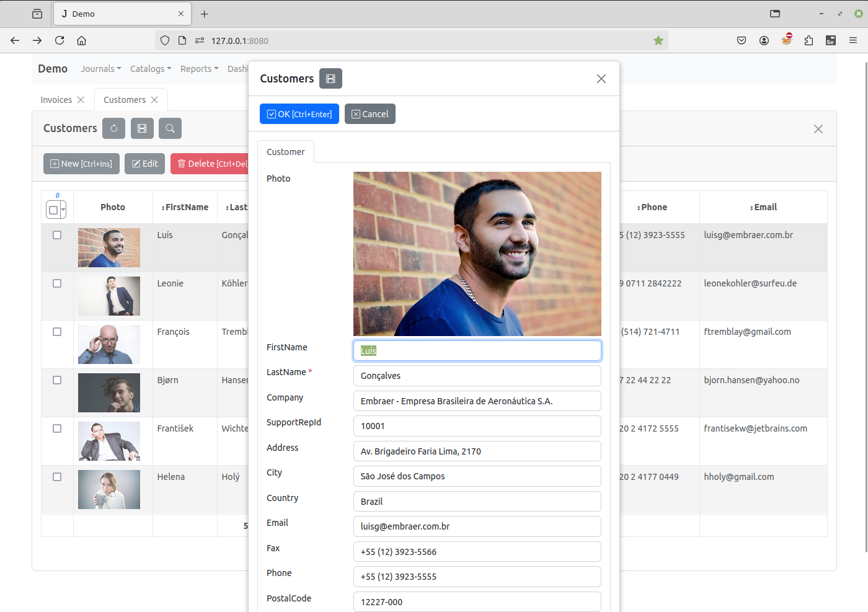Sort table by Email column
This screenshot has width=868, height=612.
point(763,207)
